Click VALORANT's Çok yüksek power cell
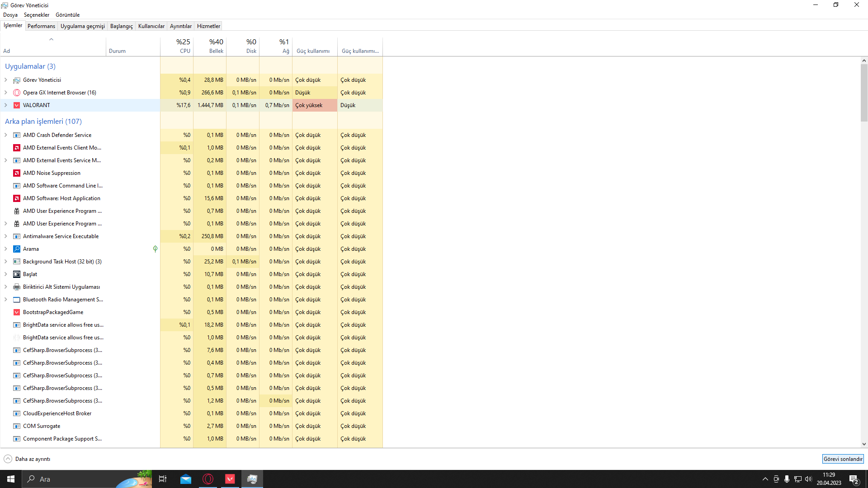 [315, 105]
